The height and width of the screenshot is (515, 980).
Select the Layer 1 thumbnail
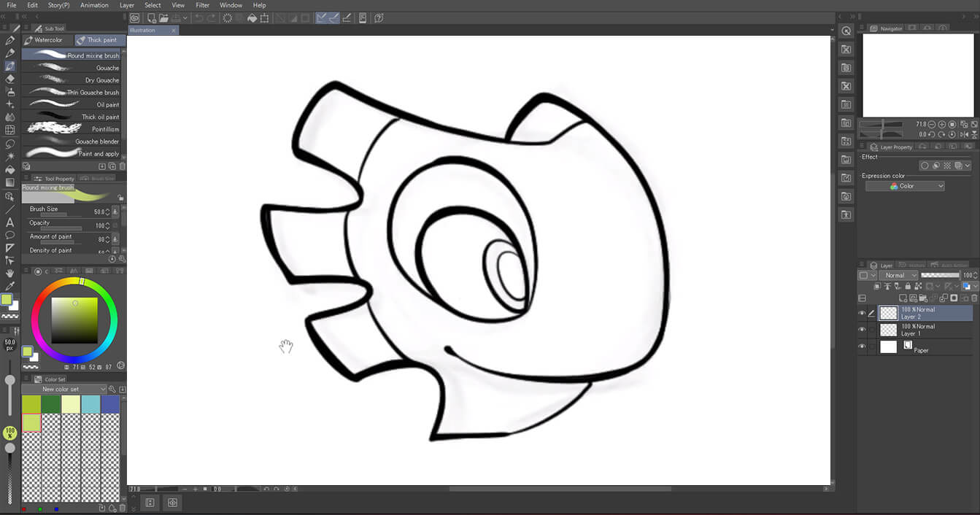pos(888,330)
